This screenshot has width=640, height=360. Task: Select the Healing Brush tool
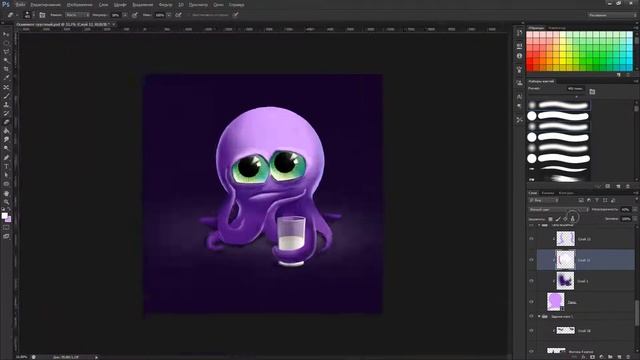click(6, 87)
